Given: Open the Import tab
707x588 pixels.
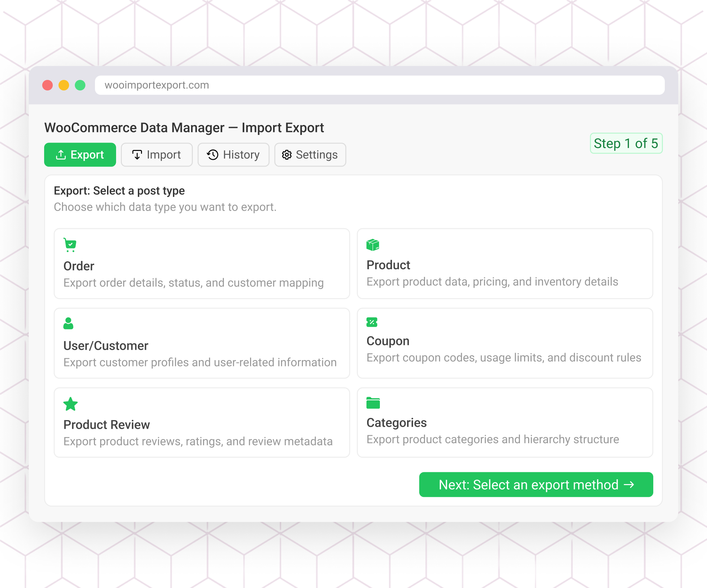Looking at the screenshot, I should click(x=157, y=155).
